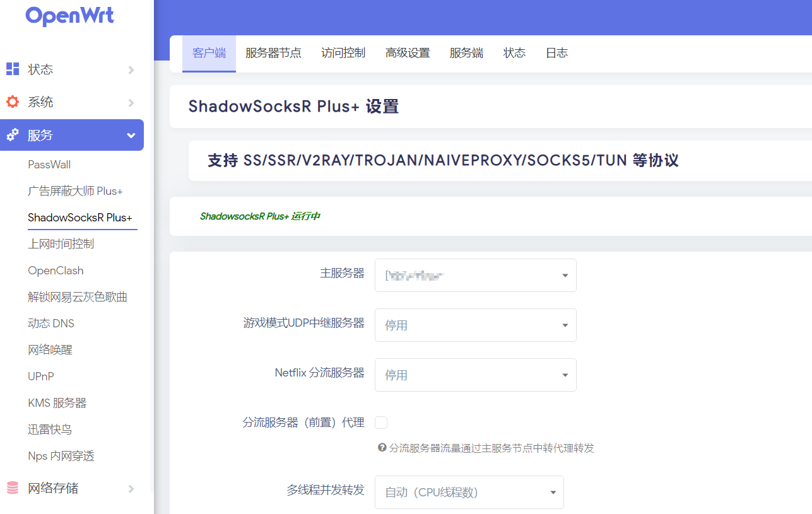
Task: Click the ShadowsocksR Plus+ 运行中 status text
Action: 260,216
